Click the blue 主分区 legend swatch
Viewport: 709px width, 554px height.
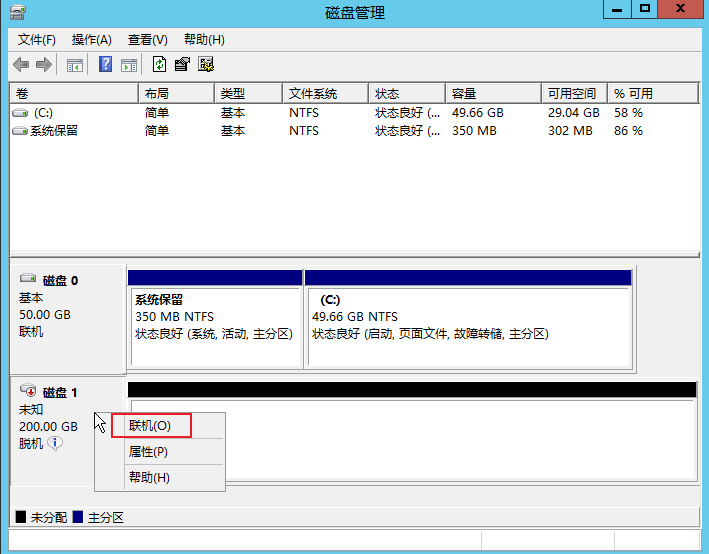(x=78, y=516)
